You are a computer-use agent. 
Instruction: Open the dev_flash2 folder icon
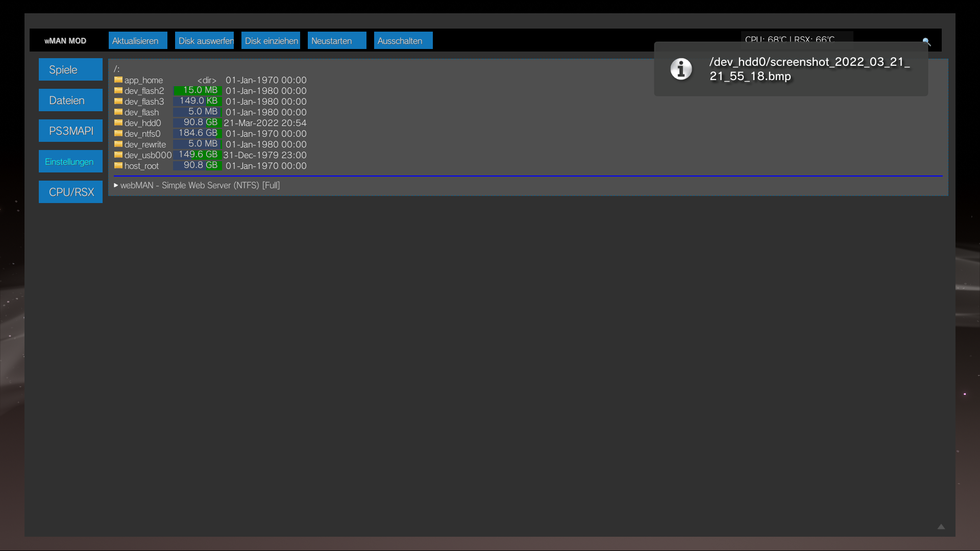point(118,90)
